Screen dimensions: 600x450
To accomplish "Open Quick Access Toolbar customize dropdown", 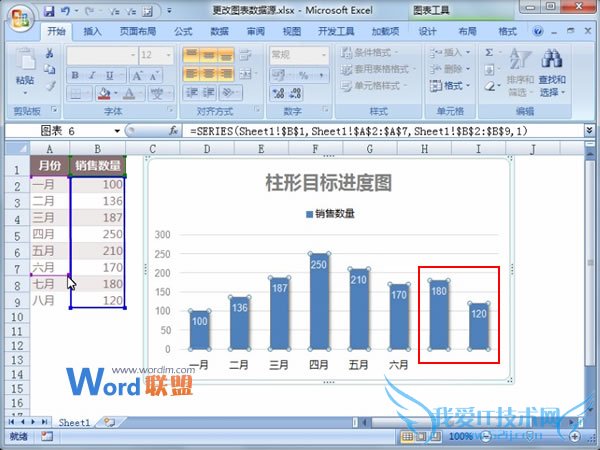I will click(169, 11).
